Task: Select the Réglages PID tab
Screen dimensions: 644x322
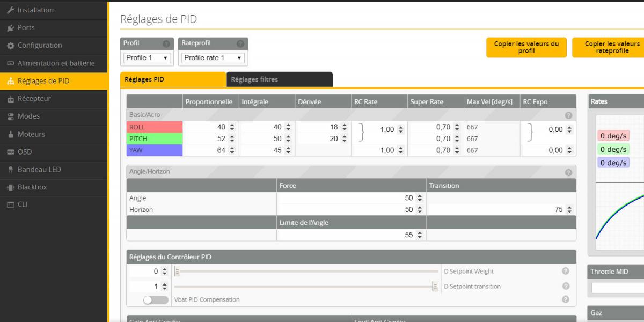Action: pos(173,79)
